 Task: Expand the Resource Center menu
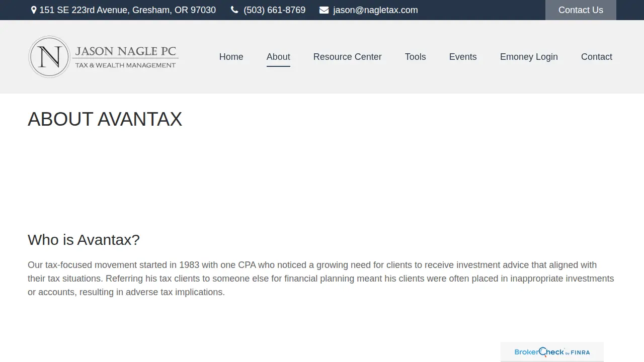click(348, 57)
